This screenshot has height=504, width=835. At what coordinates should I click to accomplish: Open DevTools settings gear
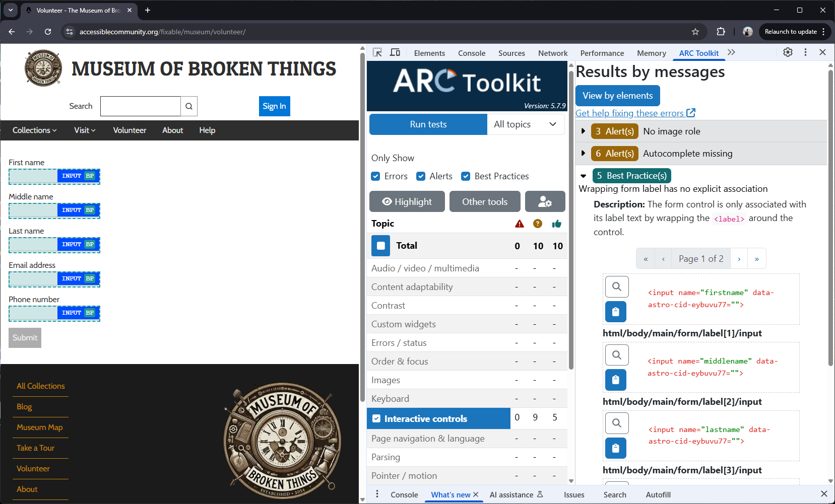coord(788,52)
